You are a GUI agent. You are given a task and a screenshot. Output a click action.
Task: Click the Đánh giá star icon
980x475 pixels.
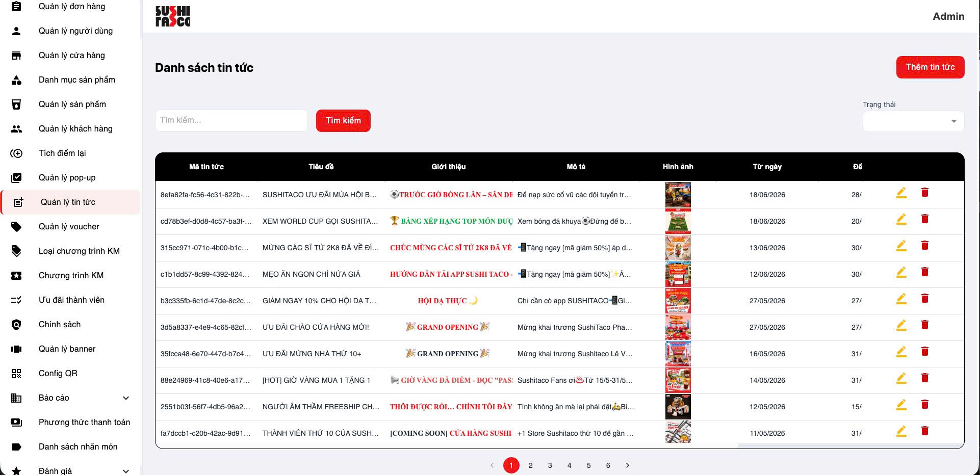point(16,471)
